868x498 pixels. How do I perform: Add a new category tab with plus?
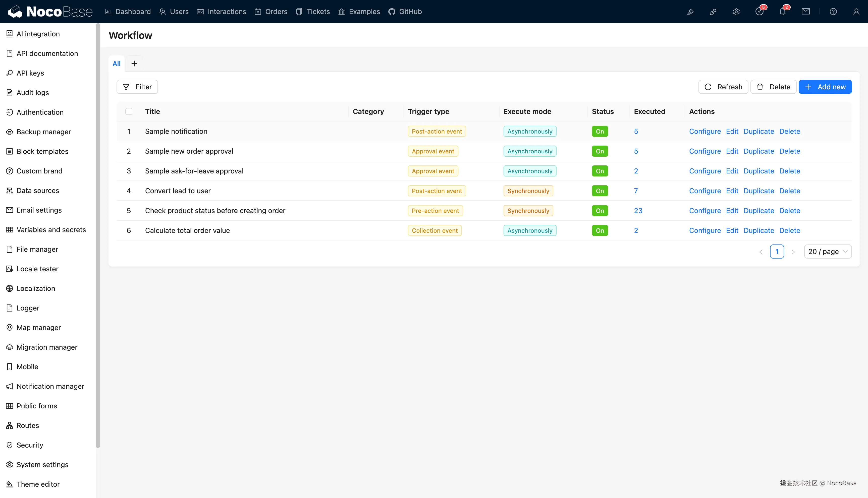click(x=134, y=64)
